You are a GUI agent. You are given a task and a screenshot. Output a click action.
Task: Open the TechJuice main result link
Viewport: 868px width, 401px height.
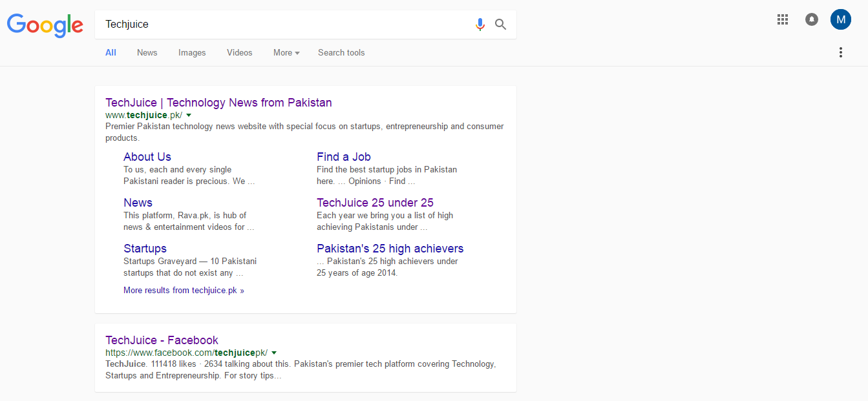point(218,102)
